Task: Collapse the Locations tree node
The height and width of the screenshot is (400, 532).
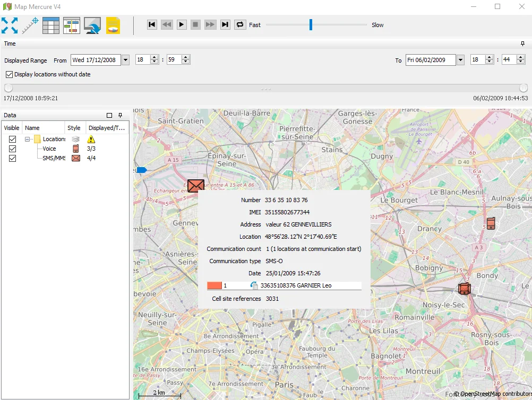Action: point(27,139)
